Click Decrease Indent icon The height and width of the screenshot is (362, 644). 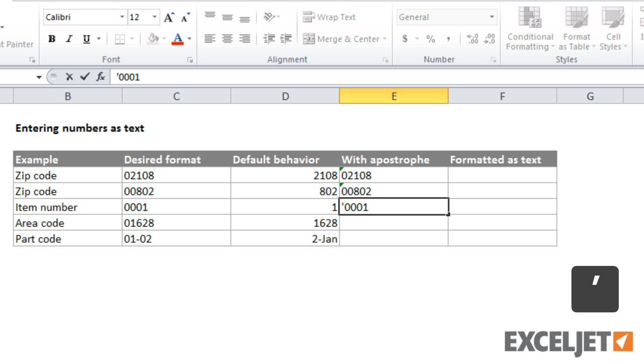point(269,39)
